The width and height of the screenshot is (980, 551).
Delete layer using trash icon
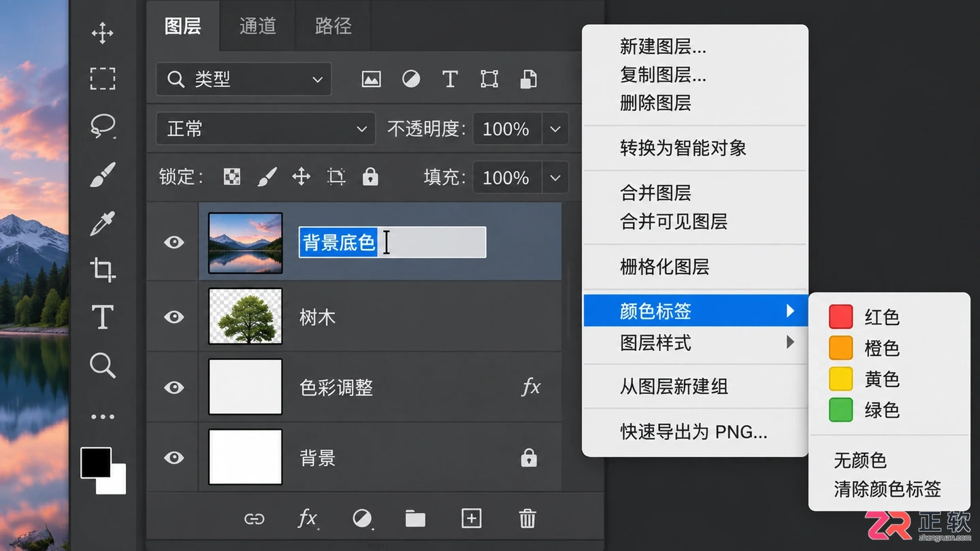[x=527, y=518]
